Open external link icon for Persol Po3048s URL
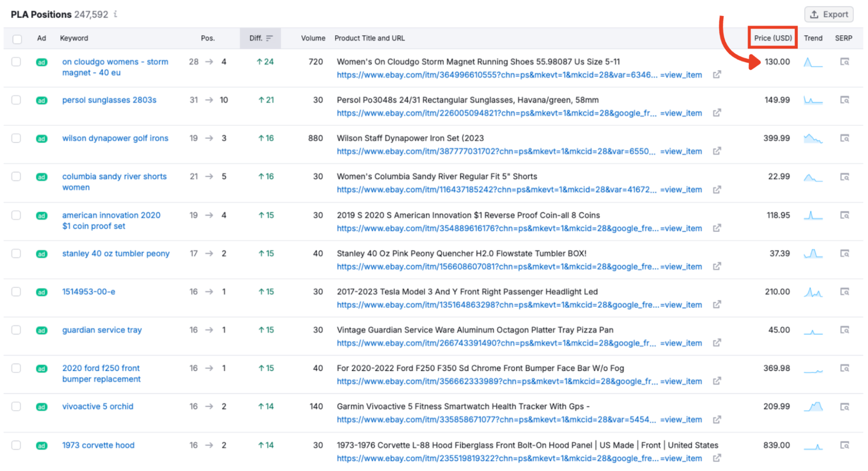 tap(717, 113)
